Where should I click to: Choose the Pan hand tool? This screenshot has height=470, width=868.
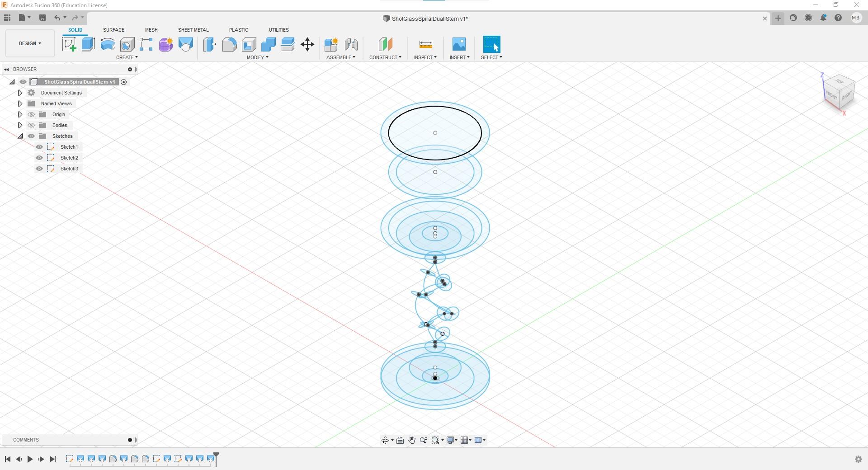coord(412,440)
